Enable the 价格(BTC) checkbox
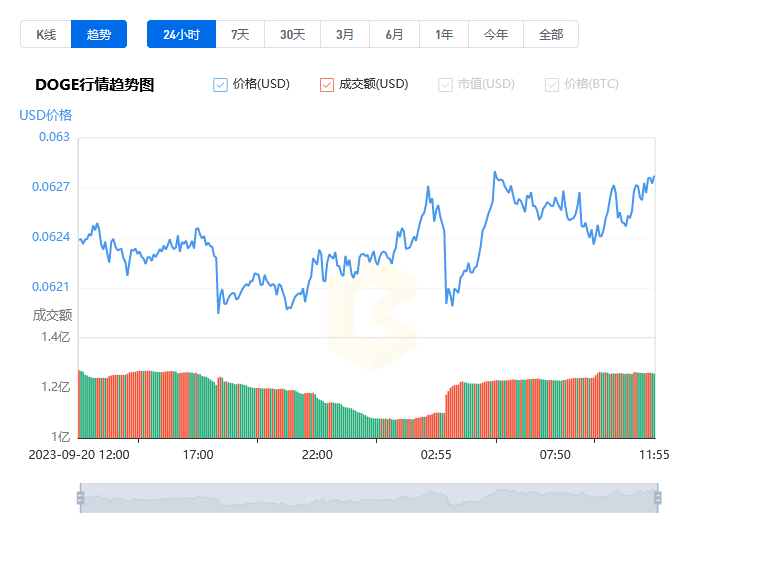 click(552, 85)
